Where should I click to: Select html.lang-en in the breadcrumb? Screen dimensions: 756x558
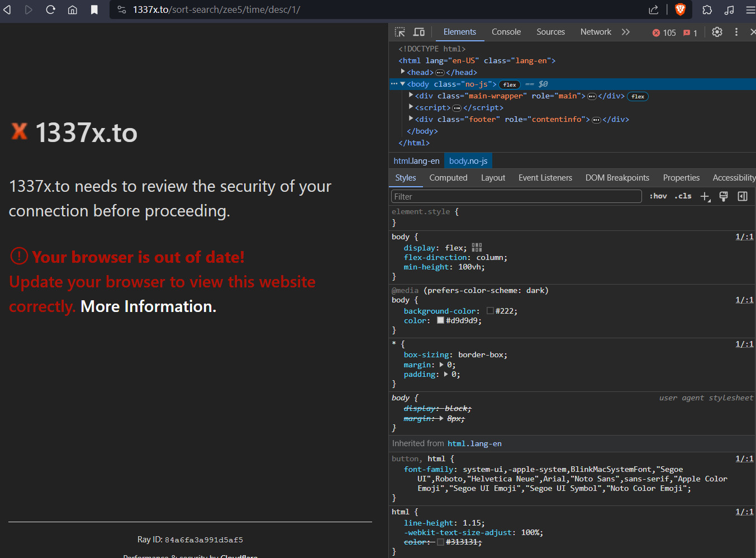click(416, 161)
